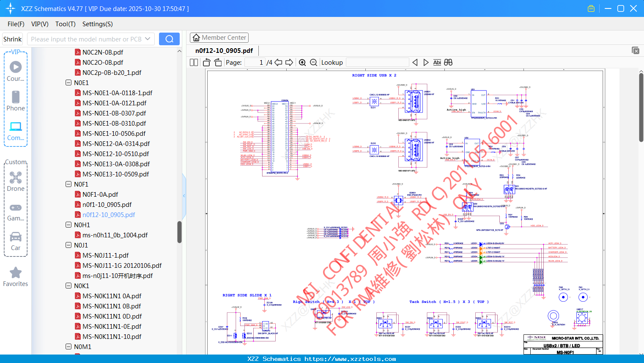
Task: Close all tabs icon at right of tab bar
Action: point(636,50)
